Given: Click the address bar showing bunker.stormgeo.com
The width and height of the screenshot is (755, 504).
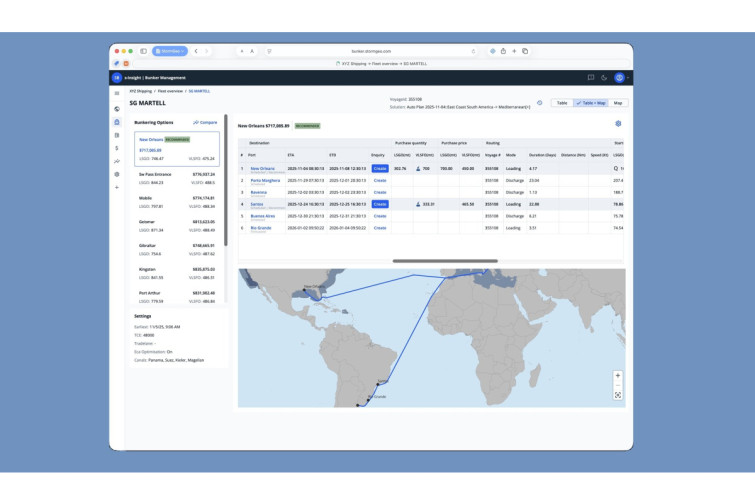Looking at the screenshot, I should coord(371,51).
